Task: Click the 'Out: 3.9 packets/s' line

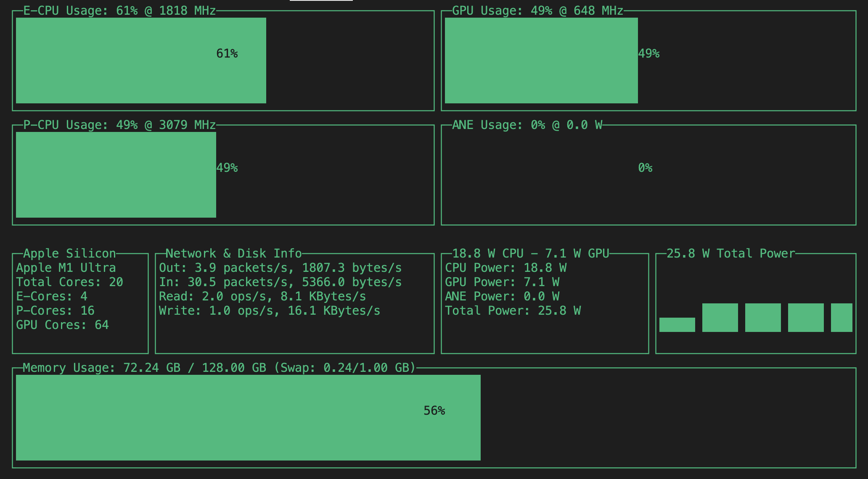Action: tap(281, 268)
